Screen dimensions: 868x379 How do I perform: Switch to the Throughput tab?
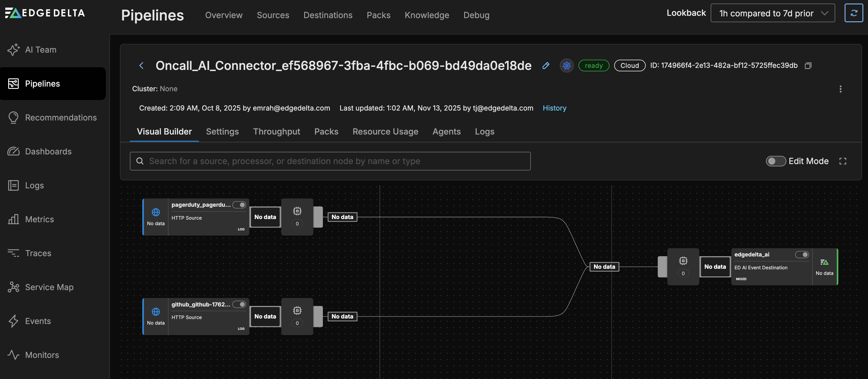click(x=276, y=131)
